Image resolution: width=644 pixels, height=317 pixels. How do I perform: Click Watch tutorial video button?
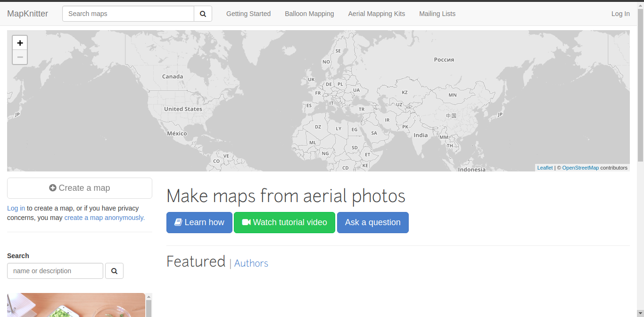click(x=284, y=222)
